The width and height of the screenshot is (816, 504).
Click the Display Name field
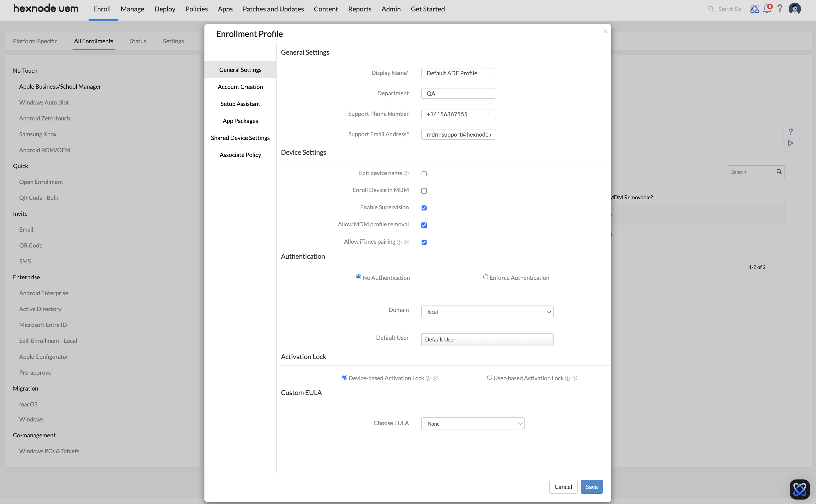click(458, 73)
